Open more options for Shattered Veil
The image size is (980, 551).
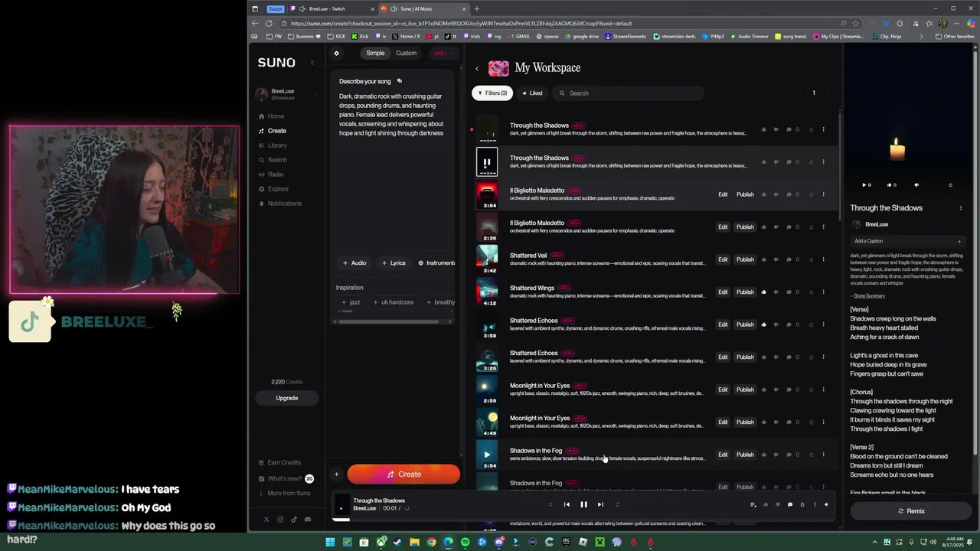click(x=824, y=259)
